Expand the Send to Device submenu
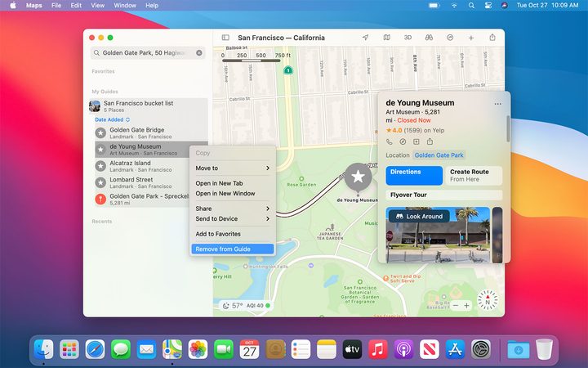Viewport: 588px width, 368px height. tap(233, 218)
